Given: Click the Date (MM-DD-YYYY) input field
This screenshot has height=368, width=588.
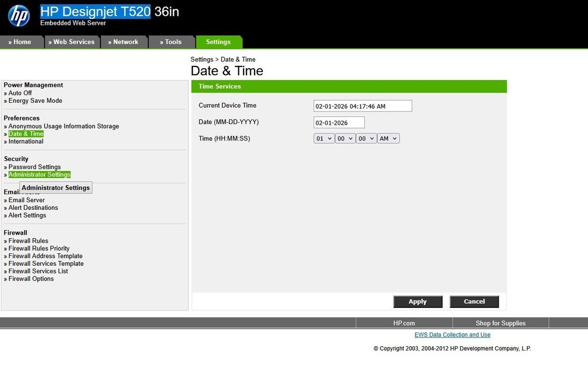Looking at the screenshot, I should pos(339,122).
